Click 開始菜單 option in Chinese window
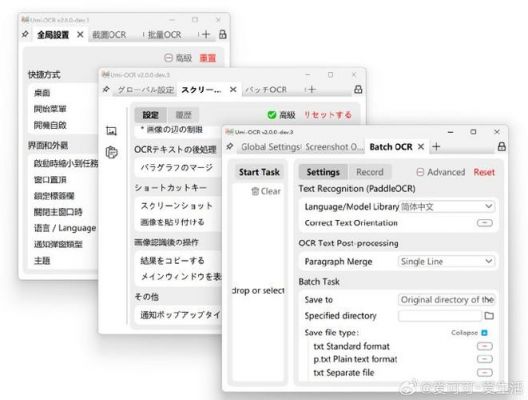Screen dimensions: 528x400 pyautogui.click(x=50, y=109)
